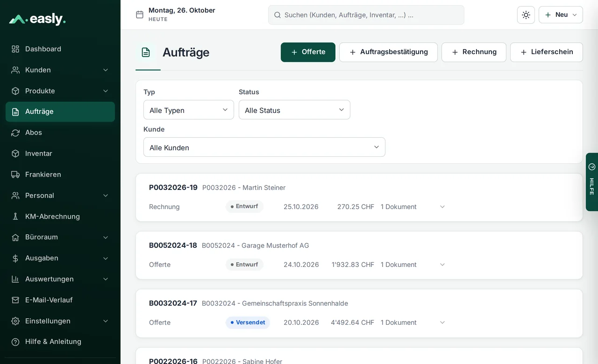Create a new Rechnung
The height and width of the screenshot is (364, 598).
474,52
